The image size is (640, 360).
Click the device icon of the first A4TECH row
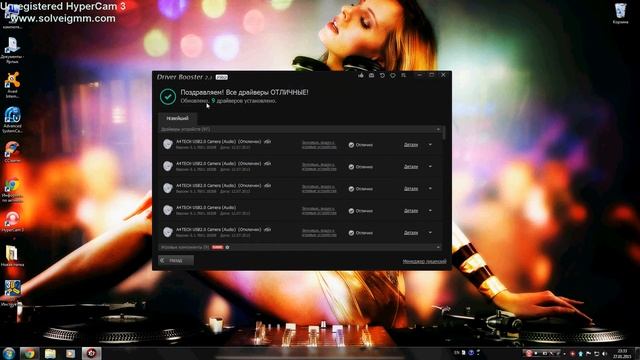(x=167, y=144)
